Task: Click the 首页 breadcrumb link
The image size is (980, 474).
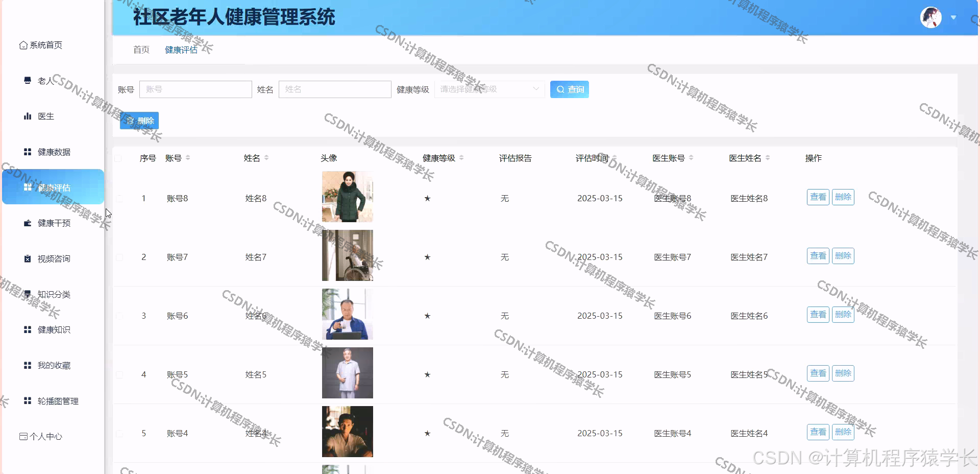Action: click(x=141, y=50)
